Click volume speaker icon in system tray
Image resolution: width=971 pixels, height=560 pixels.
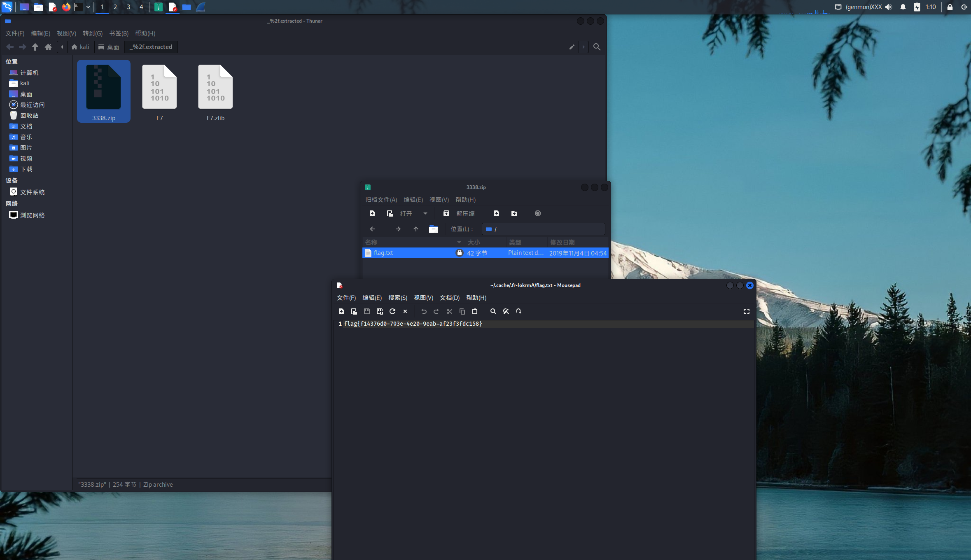coord(888,7)
